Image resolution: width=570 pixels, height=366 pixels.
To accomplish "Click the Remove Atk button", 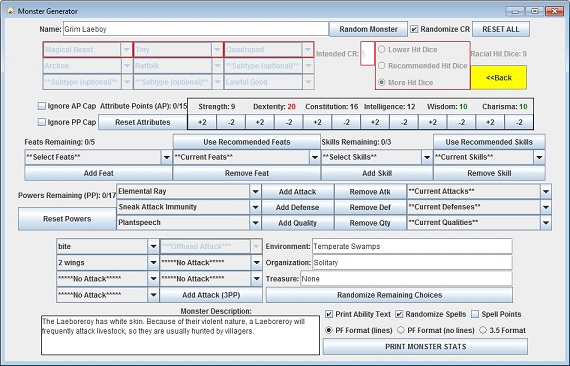I will [370, 192].
